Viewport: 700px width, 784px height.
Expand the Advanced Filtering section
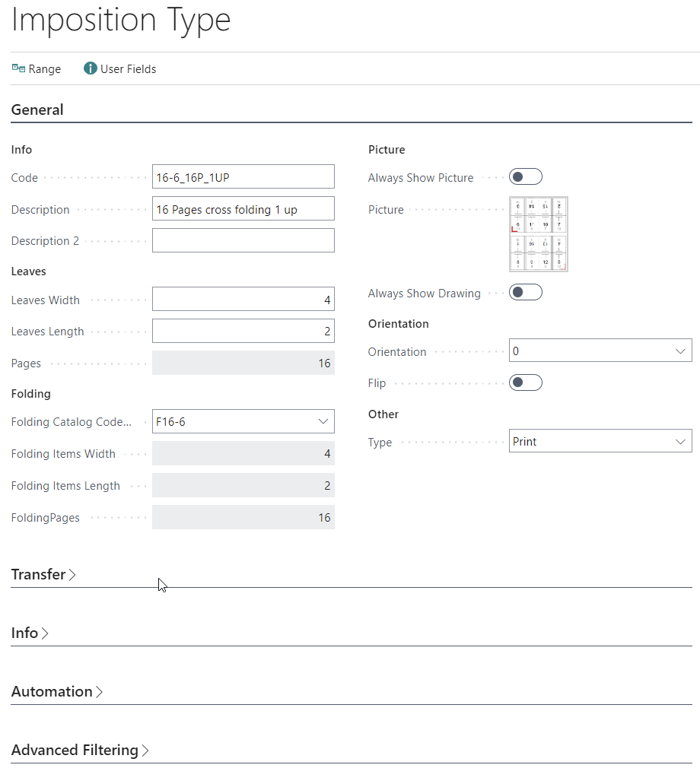[x=79, y=751]
